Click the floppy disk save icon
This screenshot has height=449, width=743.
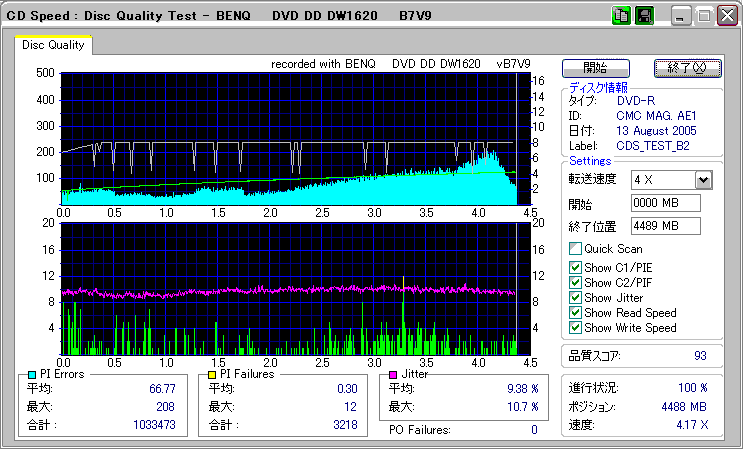point(644,16)
